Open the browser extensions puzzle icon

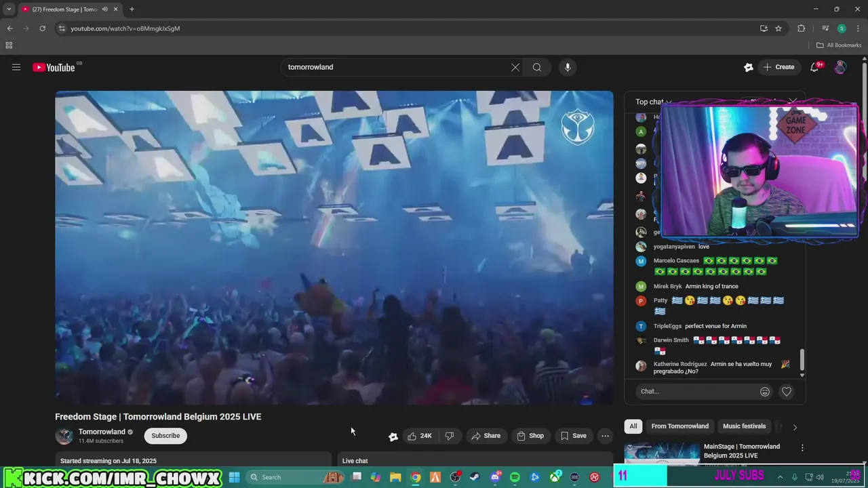tap(802, 28)
